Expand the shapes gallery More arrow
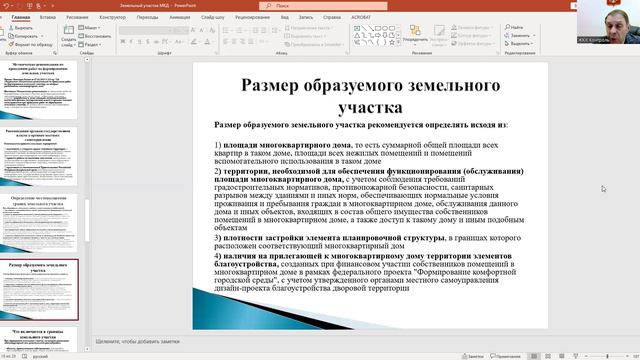The width and height of the screenshot is (640, 360). click(398, 42)
